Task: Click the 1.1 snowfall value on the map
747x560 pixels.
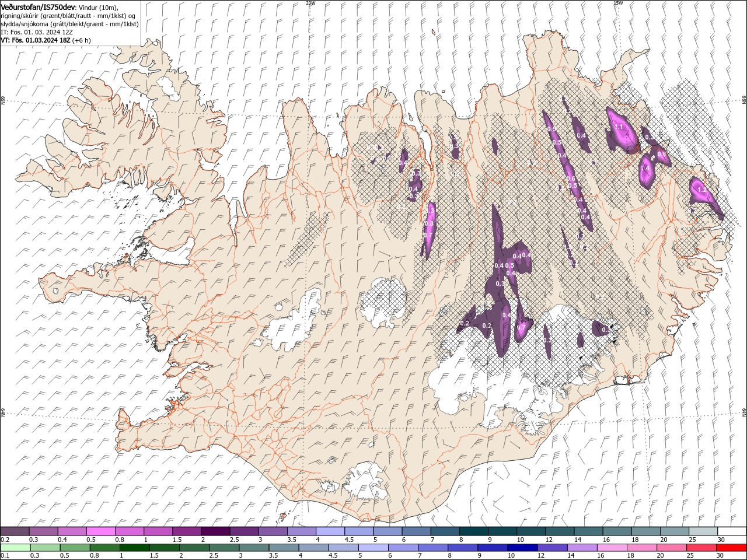Action: click(x=619, y=127)
